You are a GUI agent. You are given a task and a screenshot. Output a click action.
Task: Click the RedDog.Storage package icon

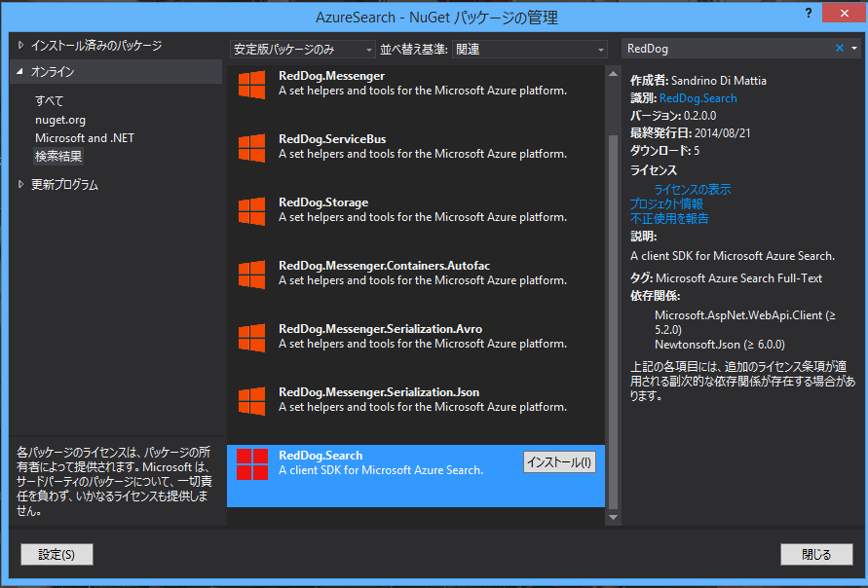[252, 211]
